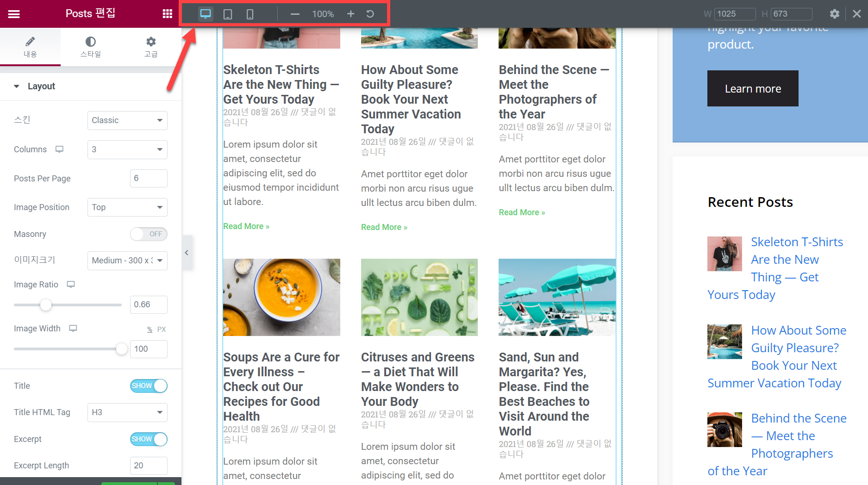Click the Image Width slider handle
This screenshot has height=485, width=868.
[122, 349]
